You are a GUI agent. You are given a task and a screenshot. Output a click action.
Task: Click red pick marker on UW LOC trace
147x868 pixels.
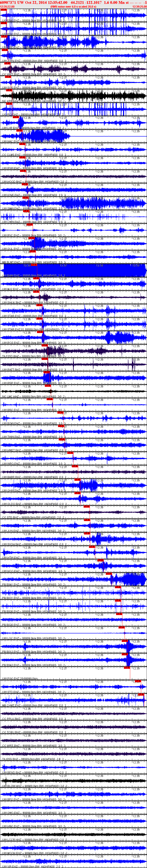(121, 627)
